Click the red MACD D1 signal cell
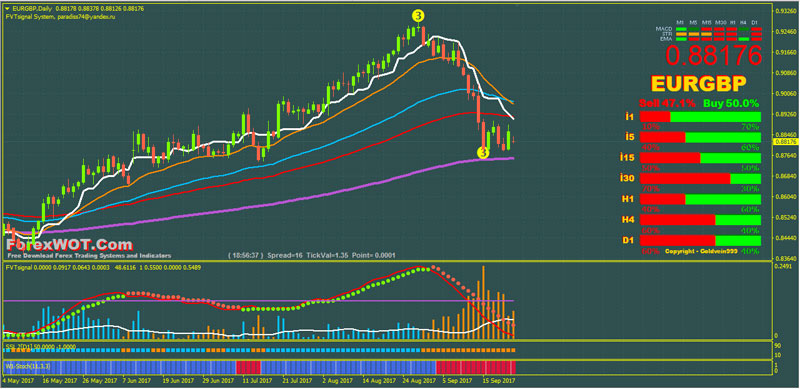800x389 pixels. coord(756,29)
